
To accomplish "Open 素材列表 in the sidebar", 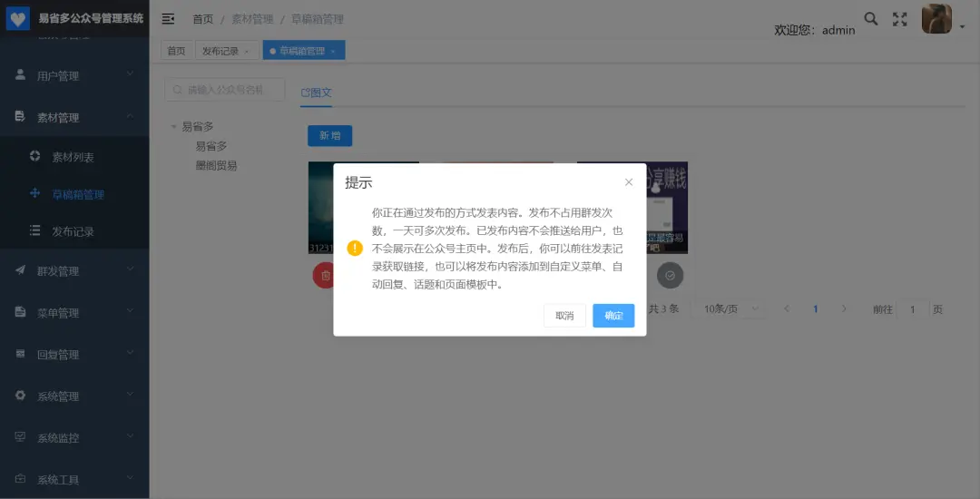I will [x=74, y=157].
